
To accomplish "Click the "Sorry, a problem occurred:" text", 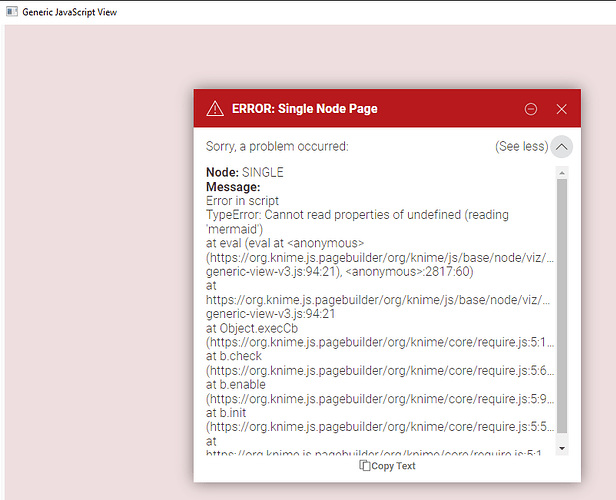I will (x=277, y=146).
